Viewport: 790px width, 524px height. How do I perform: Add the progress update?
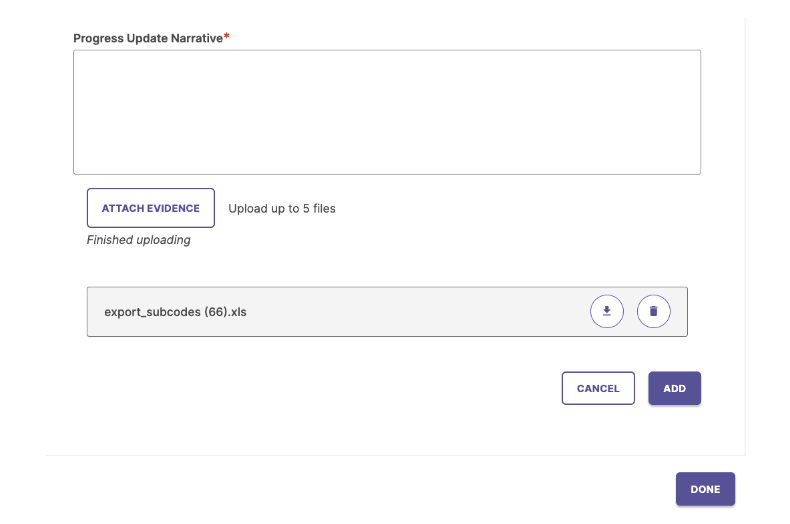(x=675, y=388)
